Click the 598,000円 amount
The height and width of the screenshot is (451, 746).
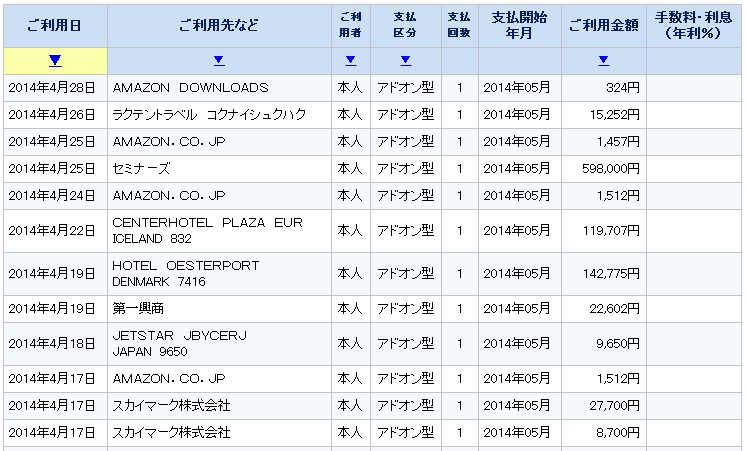611,168
